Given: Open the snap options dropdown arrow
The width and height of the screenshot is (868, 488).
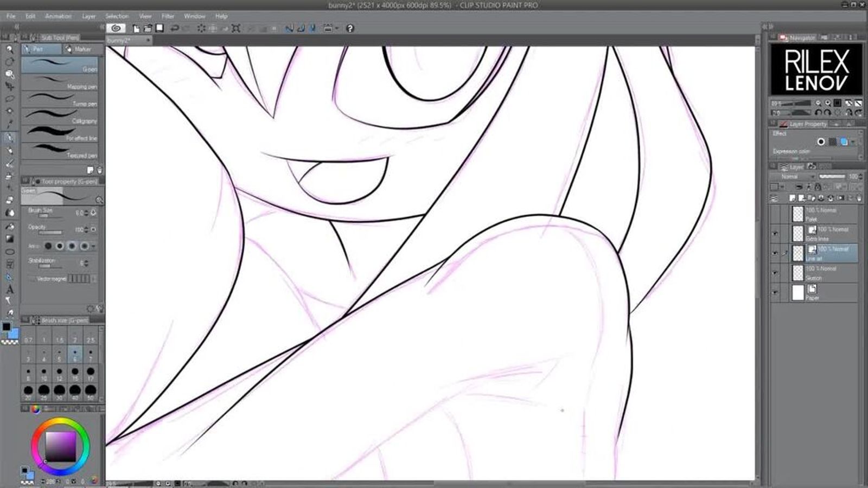Looking at the screenshot, I should tap(337, 28).
